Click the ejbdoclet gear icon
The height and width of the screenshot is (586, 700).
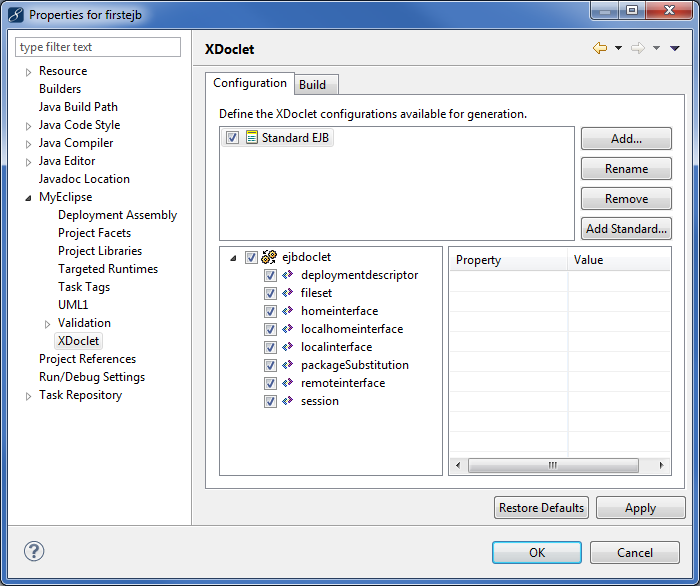[269, 257]
